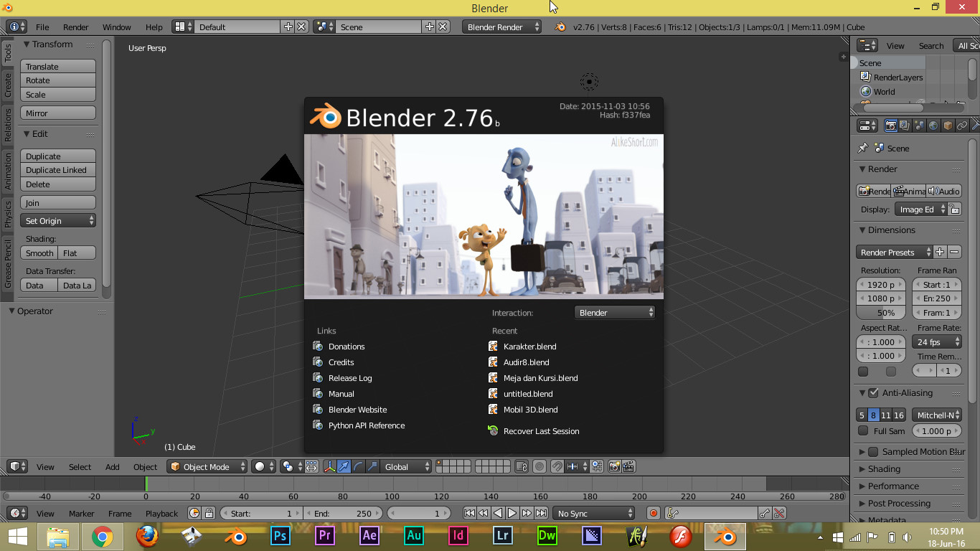This screenshot has height=551, width=980.
Task: Jump to the first frame in timeline
Action: [x=469, y=513]
